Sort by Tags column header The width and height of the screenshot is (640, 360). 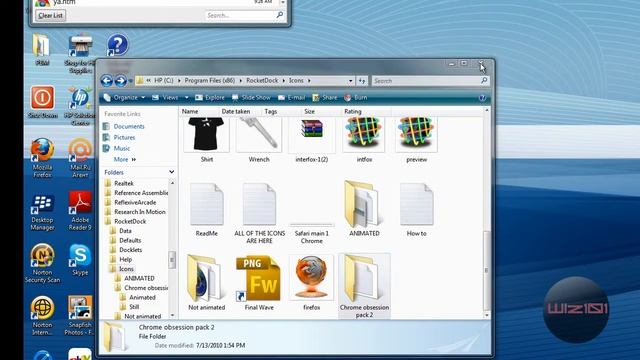pos(281,111)
